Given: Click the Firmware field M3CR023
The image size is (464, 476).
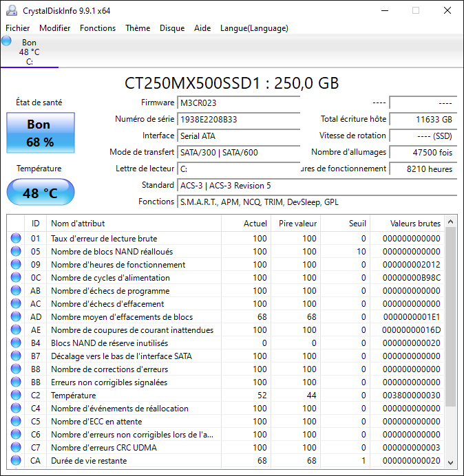Looking at the screenshot, I should pyautogui.click(x=238, y=102).
